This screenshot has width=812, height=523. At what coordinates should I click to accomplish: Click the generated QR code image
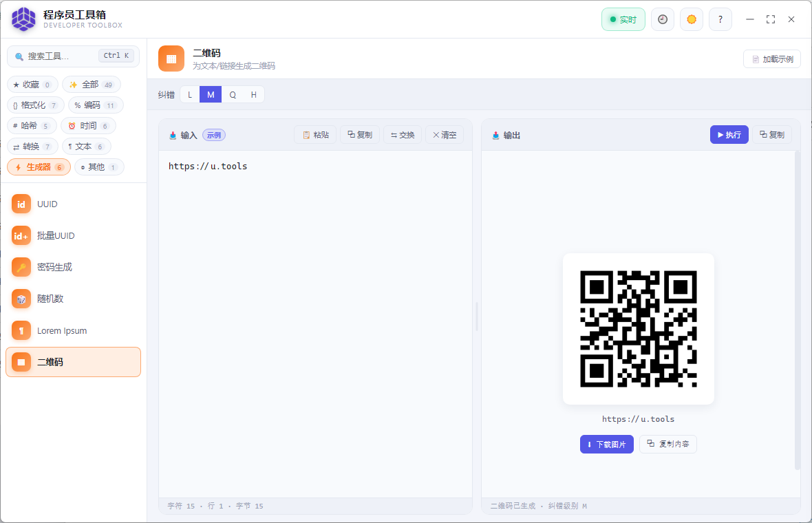(x=639, y=329)
